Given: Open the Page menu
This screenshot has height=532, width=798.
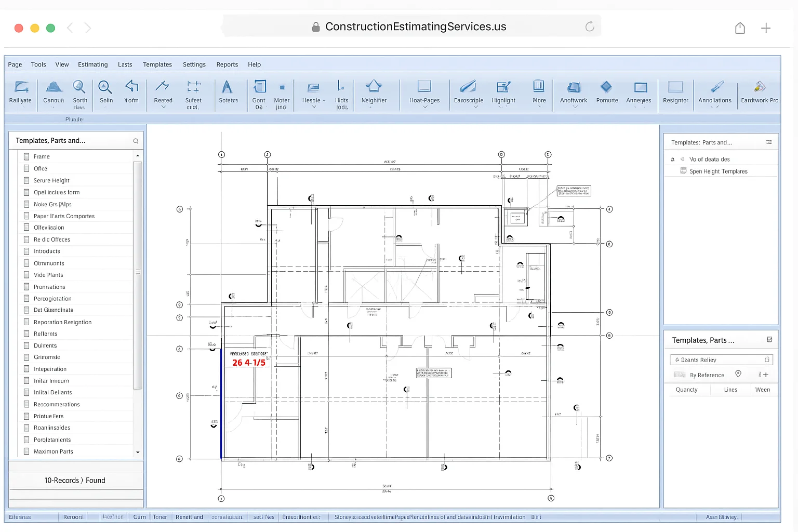Looking at the screenshot, I should click(15, 64).
